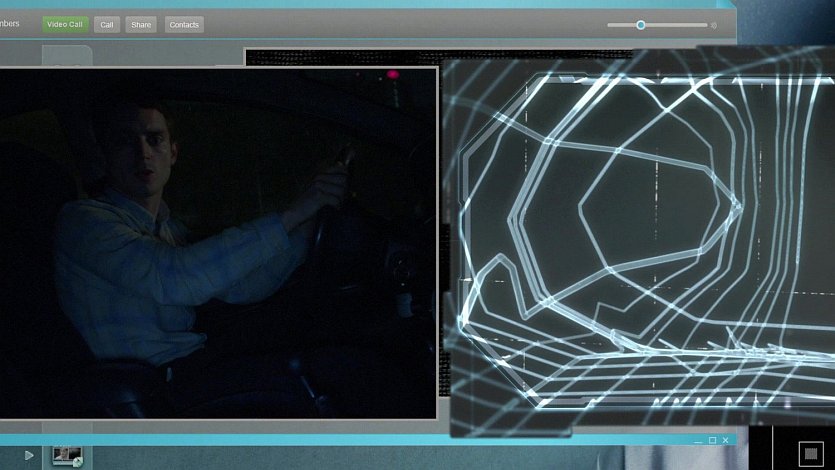Mute audio via the speaker icon

click(714, 26)
